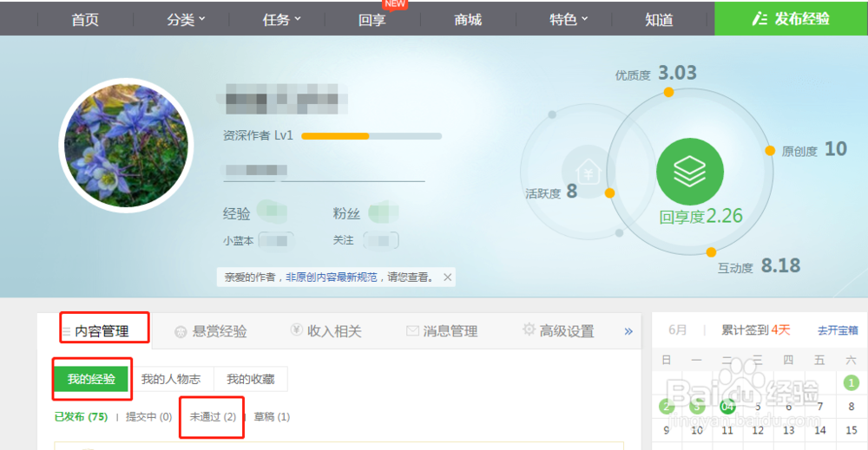Show 草稿 (1) drafts
Screen dimensions: 868x450
coord(272,417)
